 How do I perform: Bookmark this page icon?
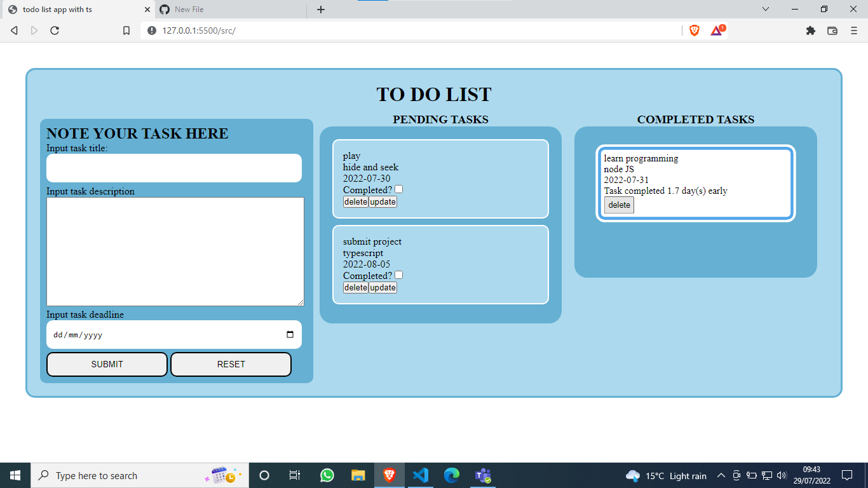click(126, 30)
